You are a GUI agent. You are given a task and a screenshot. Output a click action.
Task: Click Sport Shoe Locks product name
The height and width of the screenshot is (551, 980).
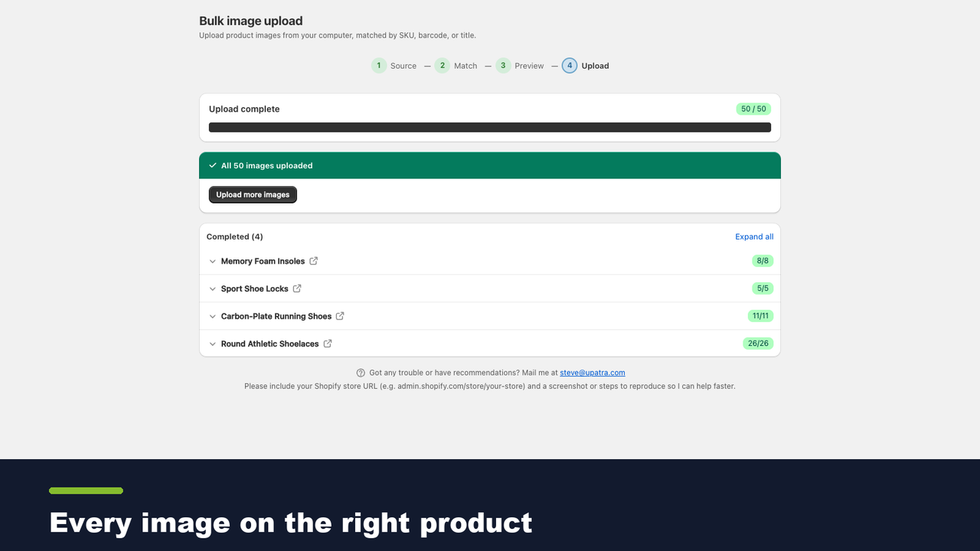coord(254,289)
